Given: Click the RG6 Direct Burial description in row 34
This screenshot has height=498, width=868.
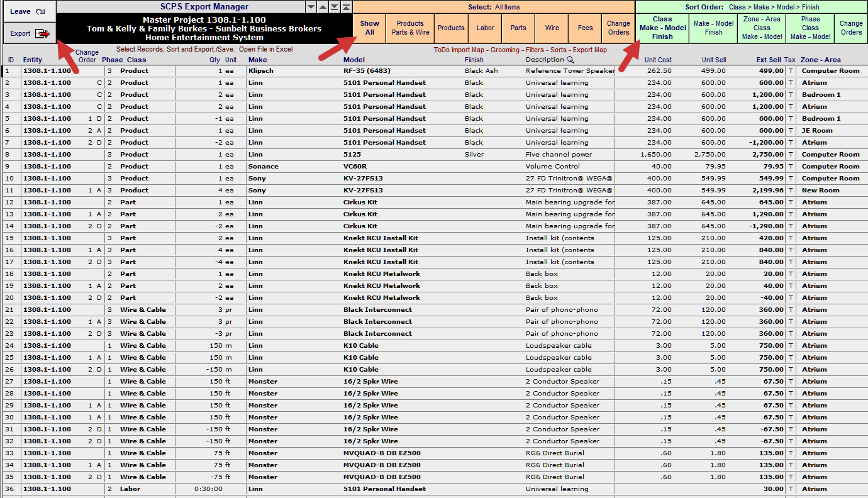Looking at the screenshot, I should (x=555, y=465).
